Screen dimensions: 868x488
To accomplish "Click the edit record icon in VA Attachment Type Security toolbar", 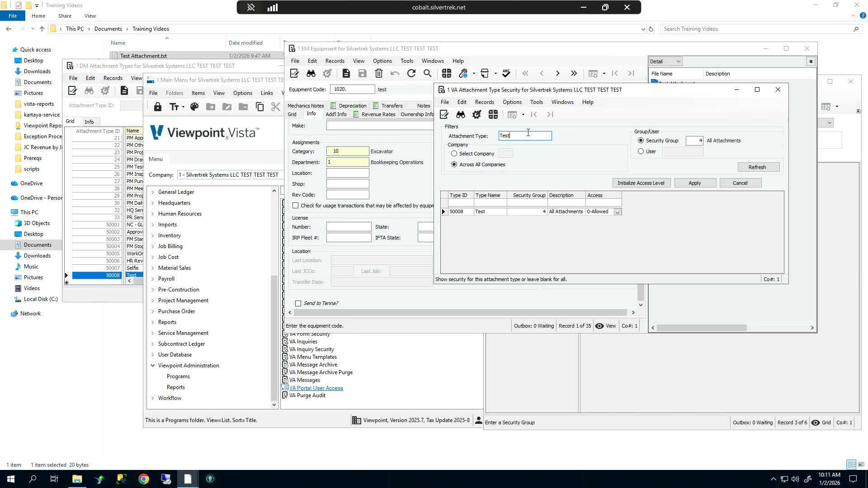I will tap(444, 115).
